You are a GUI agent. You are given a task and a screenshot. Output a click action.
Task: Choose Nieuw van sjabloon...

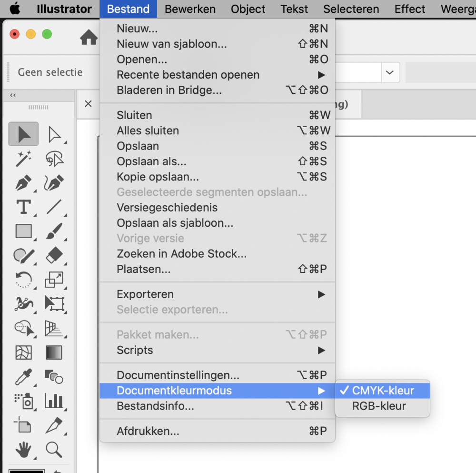click(218, 44)
